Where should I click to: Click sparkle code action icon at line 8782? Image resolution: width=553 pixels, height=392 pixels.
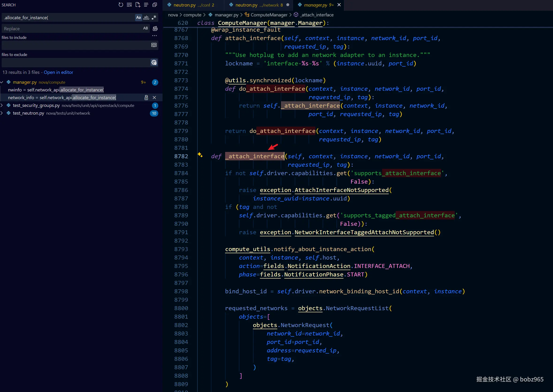tap(200, 155)
